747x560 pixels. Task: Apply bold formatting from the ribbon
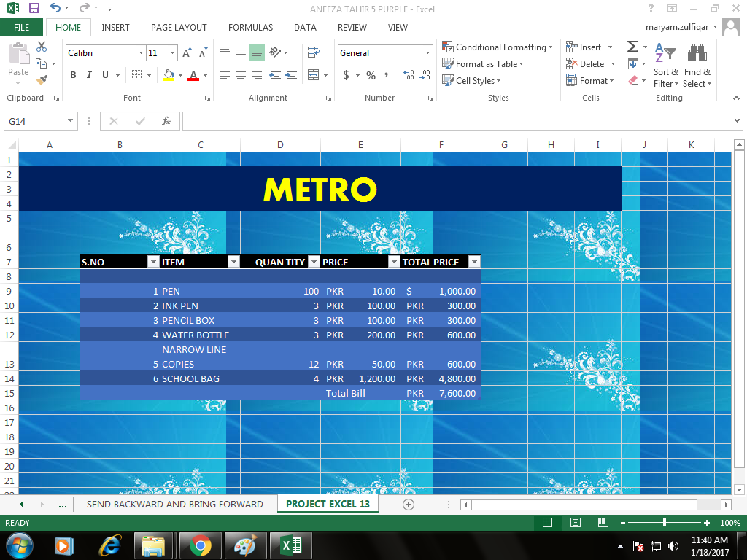[72, 75]
